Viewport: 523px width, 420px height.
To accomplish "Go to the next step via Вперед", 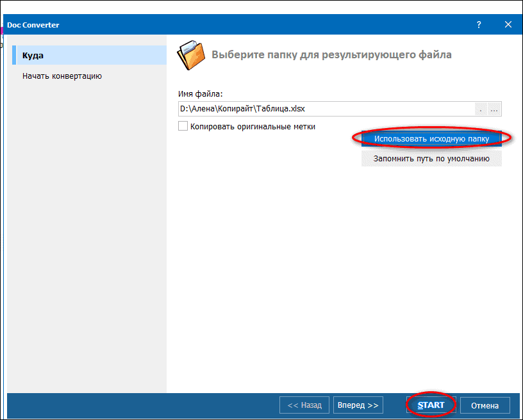I will click(358, 405).
